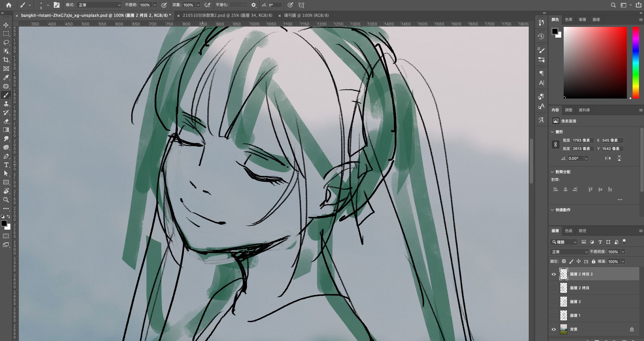Image resolution: width=644 pixels, height=341 pixels.
Task: Select the Spot Healing Brush tool
Action: click(x=6, y=86)
